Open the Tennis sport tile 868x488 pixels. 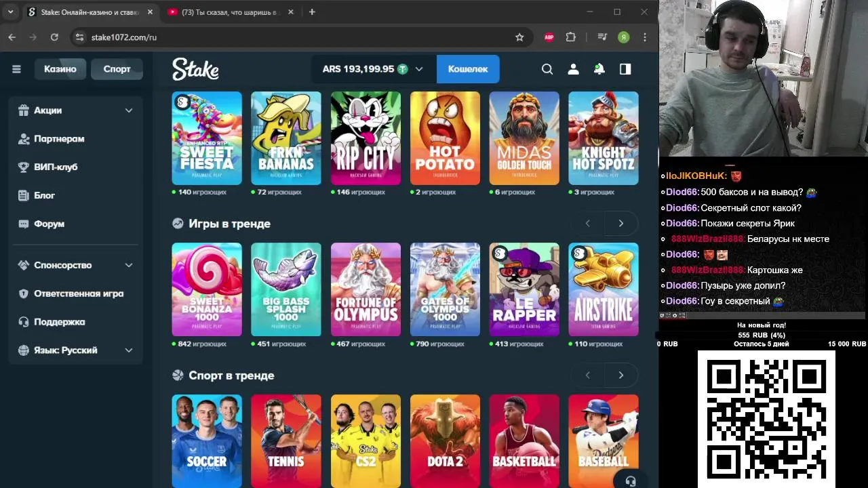tap(286, 441)
